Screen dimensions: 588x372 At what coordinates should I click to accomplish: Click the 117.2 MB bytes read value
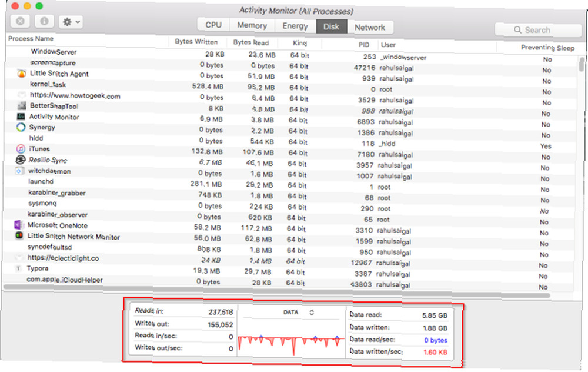tap(256, 228)
